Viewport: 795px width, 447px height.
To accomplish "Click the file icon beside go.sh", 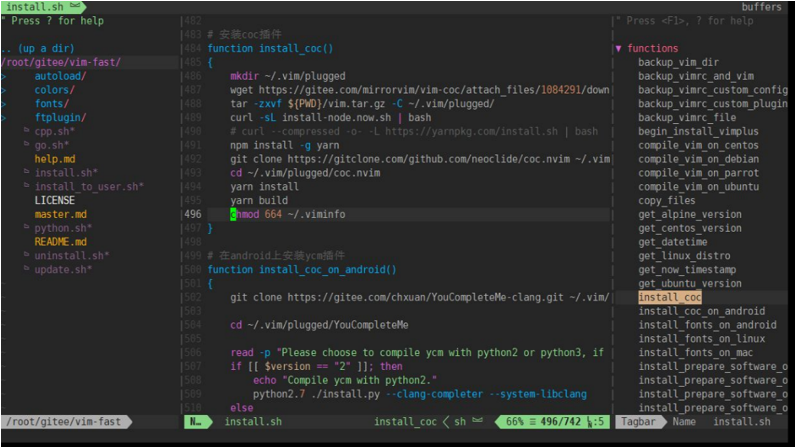I will pyautogui.click(x=26, y=144).
